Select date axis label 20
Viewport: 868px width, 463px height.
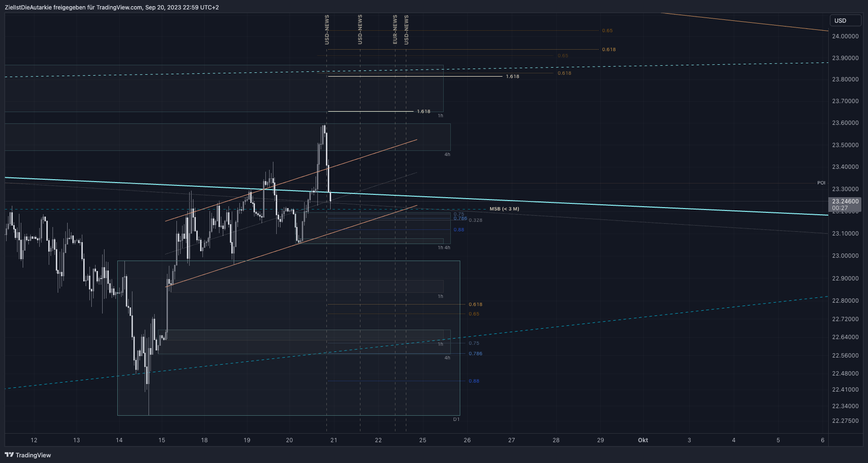point(289,440)
